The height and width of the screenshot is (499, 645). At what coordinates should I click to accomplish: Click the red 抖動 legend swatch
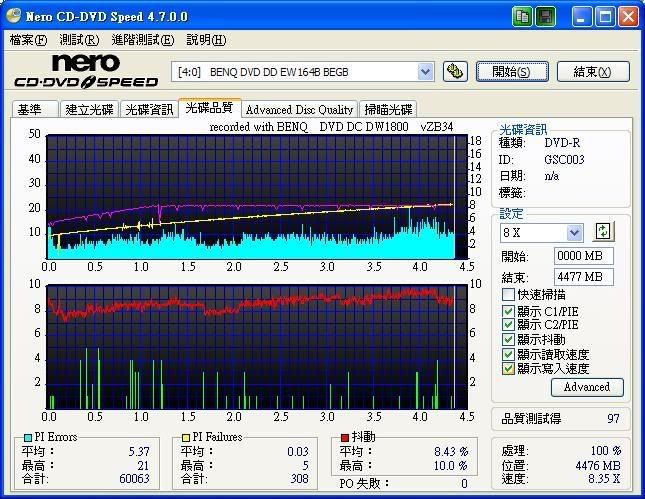(x=345, y=438)
